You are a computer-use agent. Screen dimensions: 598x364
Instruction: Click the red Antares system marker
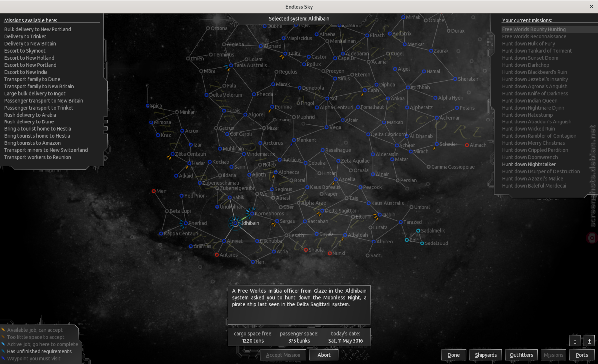pyautogui.click(x=217, y=255)
